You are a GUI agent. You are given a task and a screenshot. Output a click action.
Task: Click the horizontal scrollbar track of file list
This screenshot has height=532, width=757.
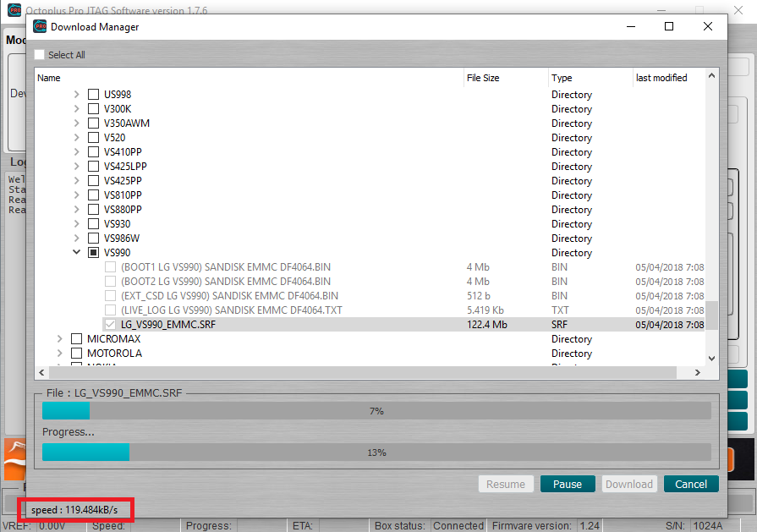tap(363, 372)
